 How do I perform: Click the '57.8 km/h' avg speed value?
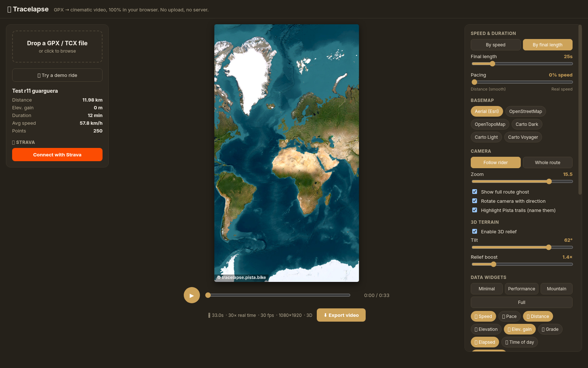pos(91,123)
